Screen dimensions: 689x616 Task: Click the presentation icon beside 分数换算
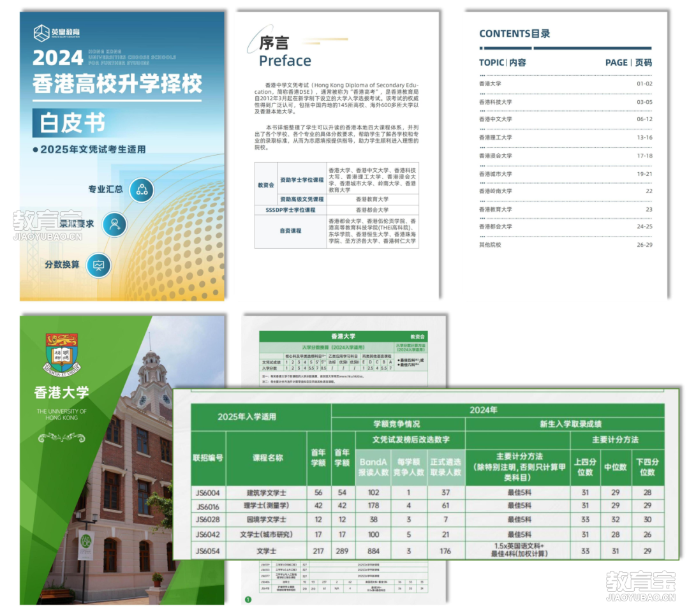[99, 265]
